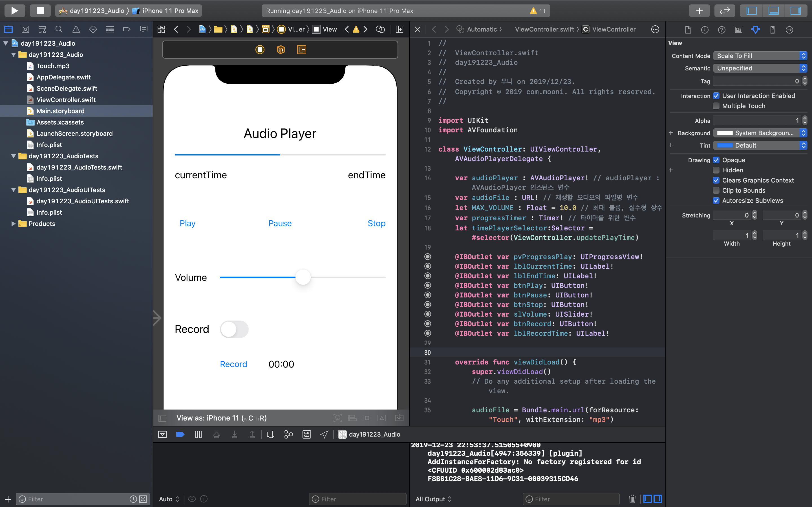Image resolution: width=812 pixels, height=507 pixels.
Task: Click the Run (play) button in toolbar
Action: (x=14, y=11)
